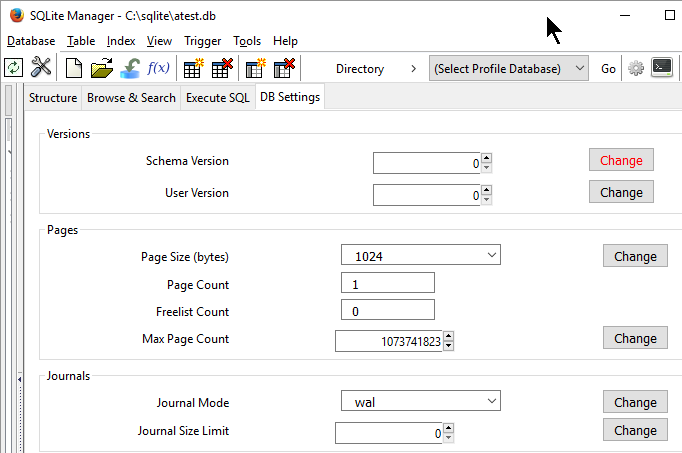Viewport: 682px width, 453px height.
Task: Click the Drop Index icon
Action: 284,68
